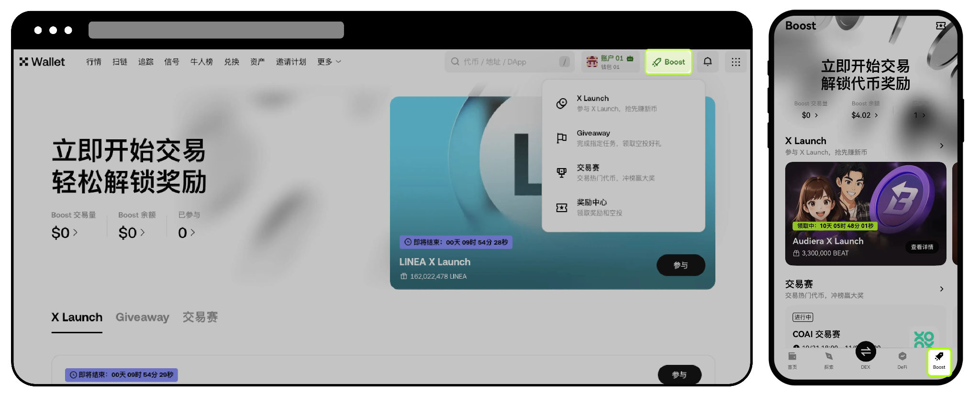Click the Wallet logo
The image size is (980, 396).
(x=42, y=62)
